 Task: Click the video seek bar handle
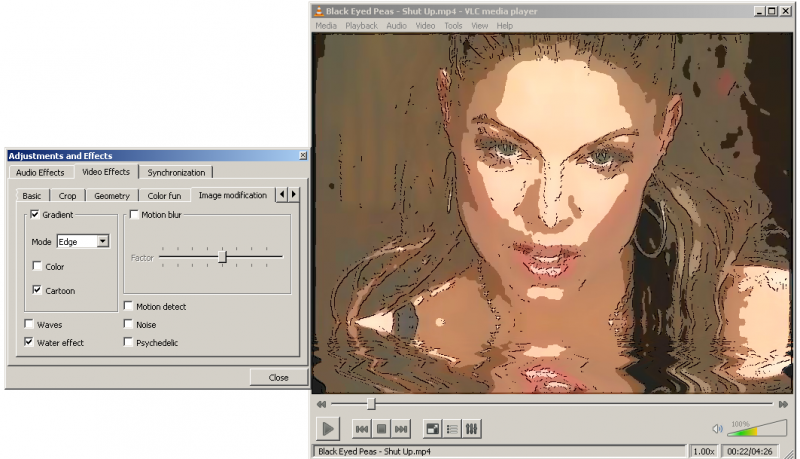pos(371,404)
